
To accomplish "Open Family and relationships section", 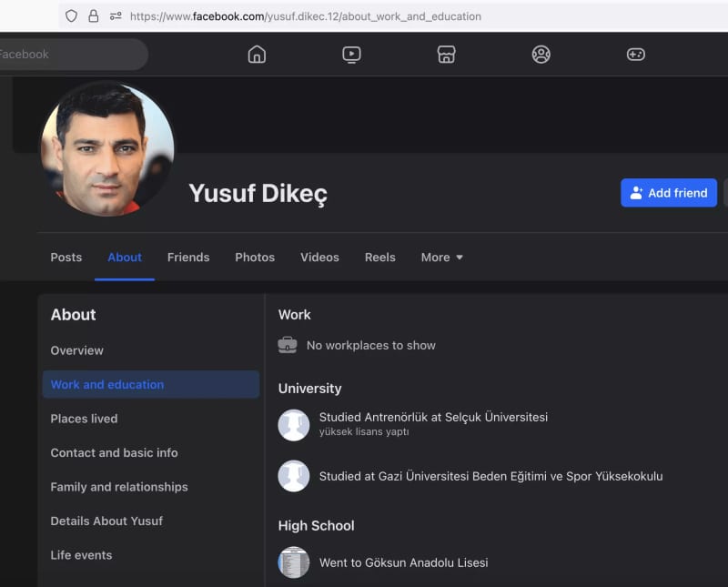I will click(x=119, y=487).
